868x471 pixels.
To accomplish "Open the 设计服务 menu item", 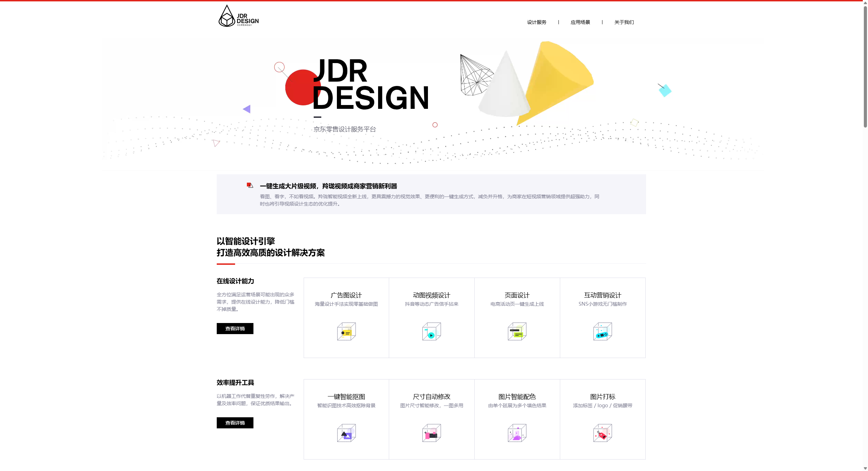I will pos(537,22).
